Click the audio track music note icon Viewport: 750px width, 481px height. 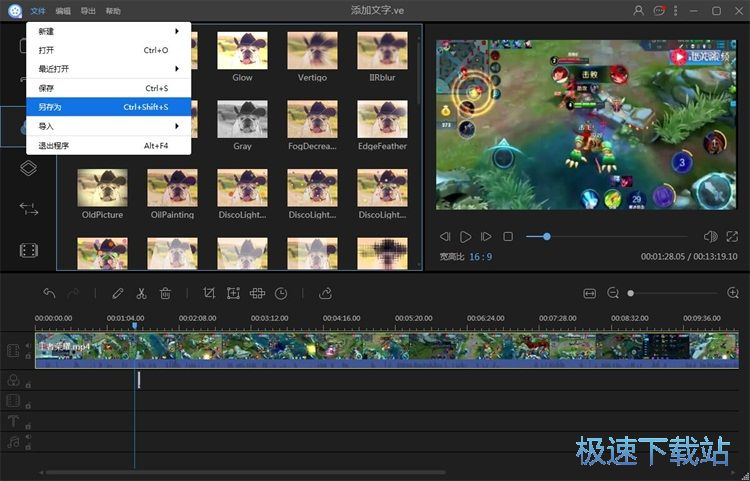pyautogui.click(x=13, y=442)
